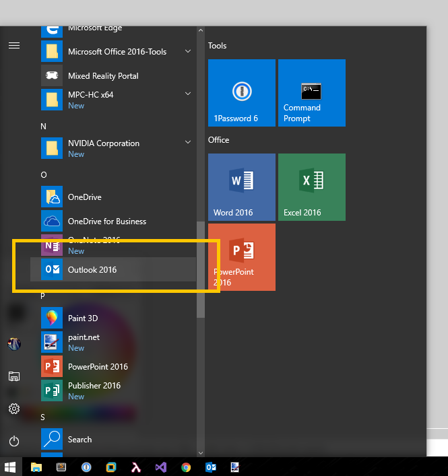Launch the Command Prompt tile
This screenshot has width=448, height=476.
tap(312, 93)
